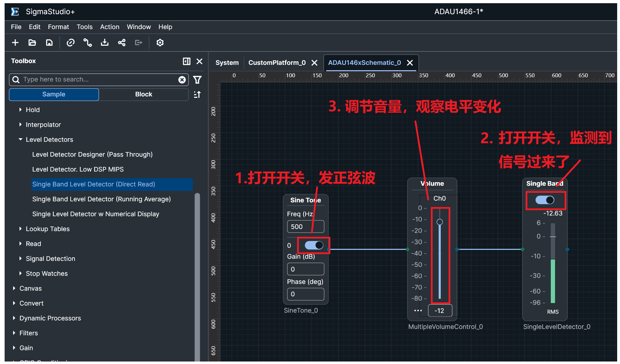This screenshot has height=364, width=620.
Task: Open the Help menu
Action: pyautogui.click(x=165, y=27)
